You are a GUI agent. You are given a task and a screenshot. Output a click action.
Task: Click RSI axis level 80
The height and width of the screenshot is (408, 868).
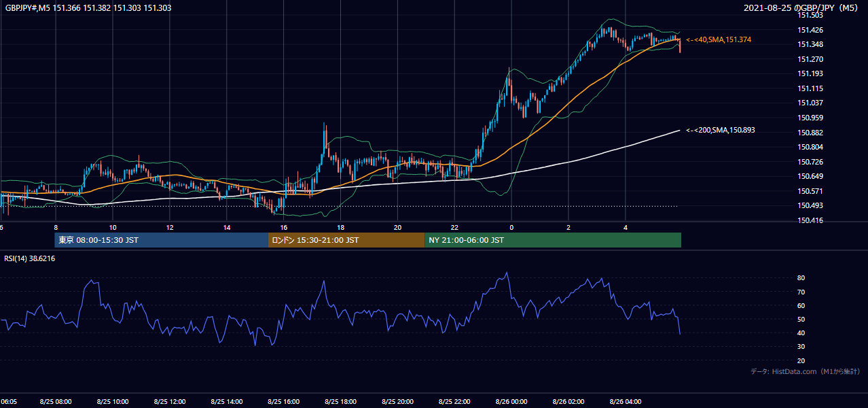(x=801, y=278)
